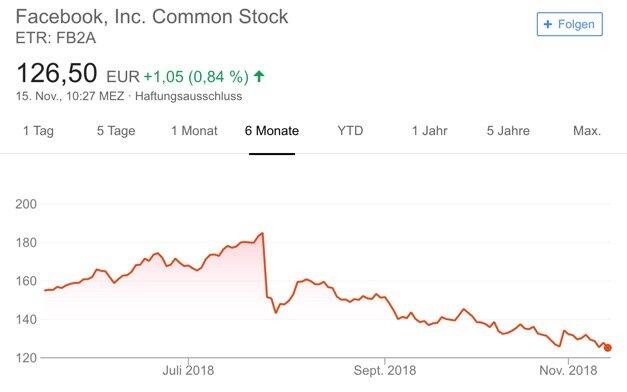
Task: Switch to the 5 Tage tab
Action: tap(116, 131)
